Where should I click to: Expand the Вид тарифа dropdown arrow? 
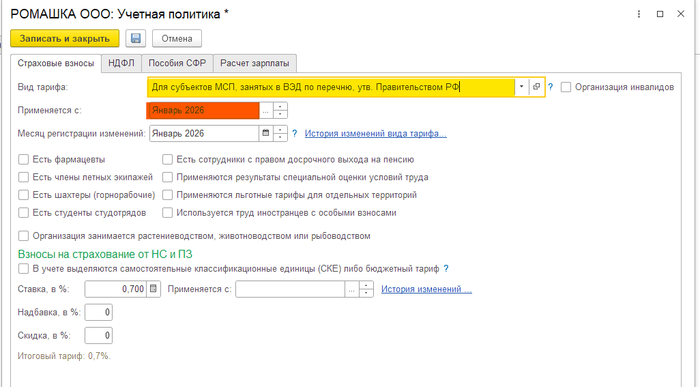pos(521,87)
